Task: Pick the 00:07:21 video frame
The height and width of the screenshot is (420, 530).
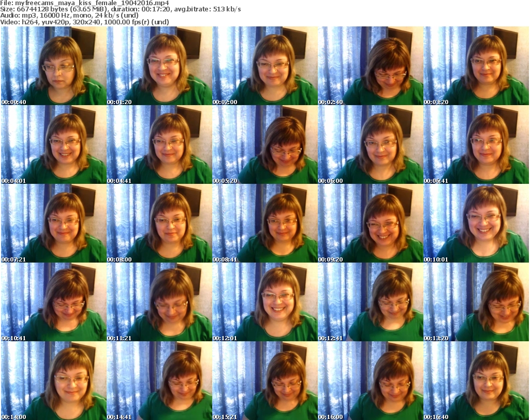Action: (x=54, y=223)
